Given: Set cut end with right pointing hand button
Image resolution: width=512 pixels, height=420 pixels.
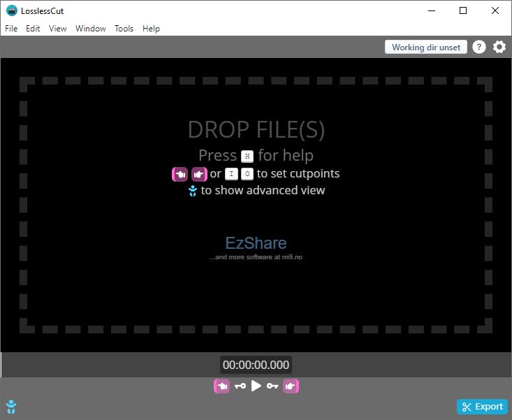Looking at the screenshot, I should pos(291,386).
